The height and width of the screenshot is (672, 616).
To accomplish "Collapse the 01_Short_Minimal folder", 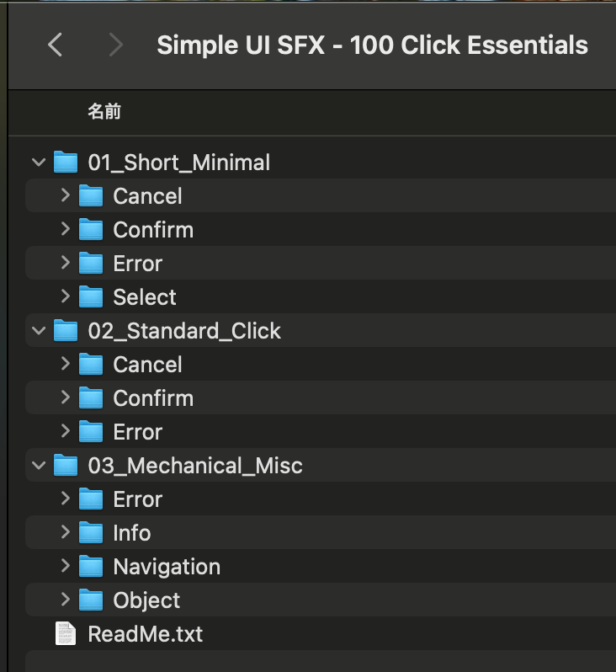I will tap(39, 163).
